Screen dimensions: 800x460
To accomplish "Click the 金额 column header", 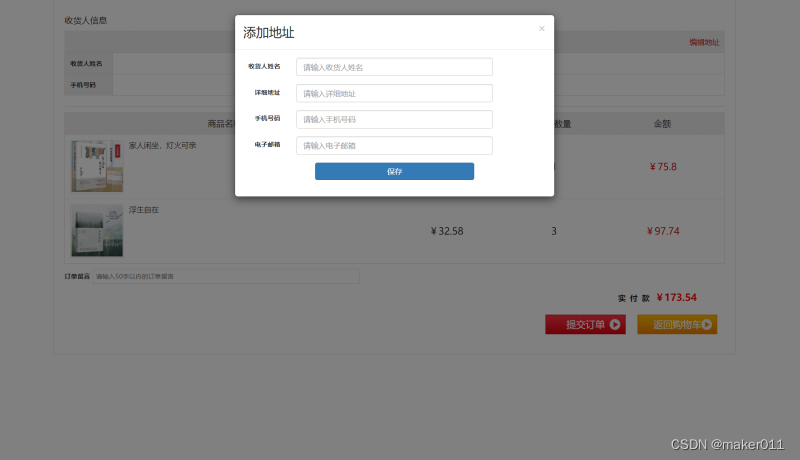I will [x=662, y=124].
